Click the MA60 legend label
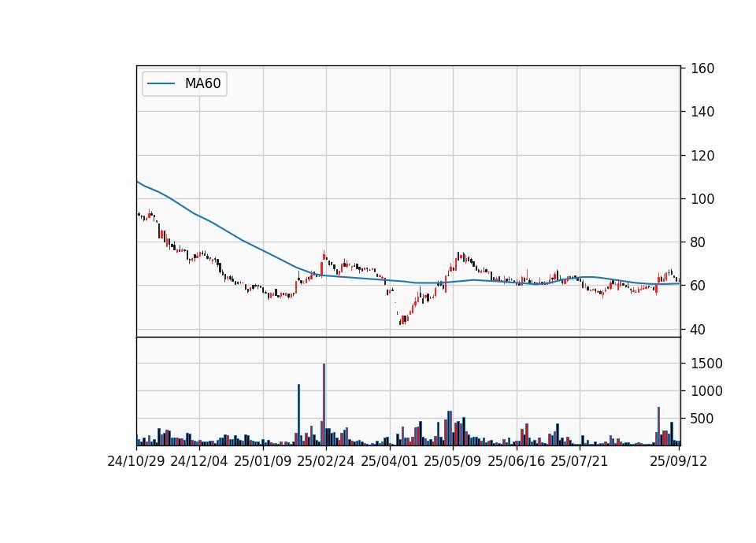 (202, 83)
